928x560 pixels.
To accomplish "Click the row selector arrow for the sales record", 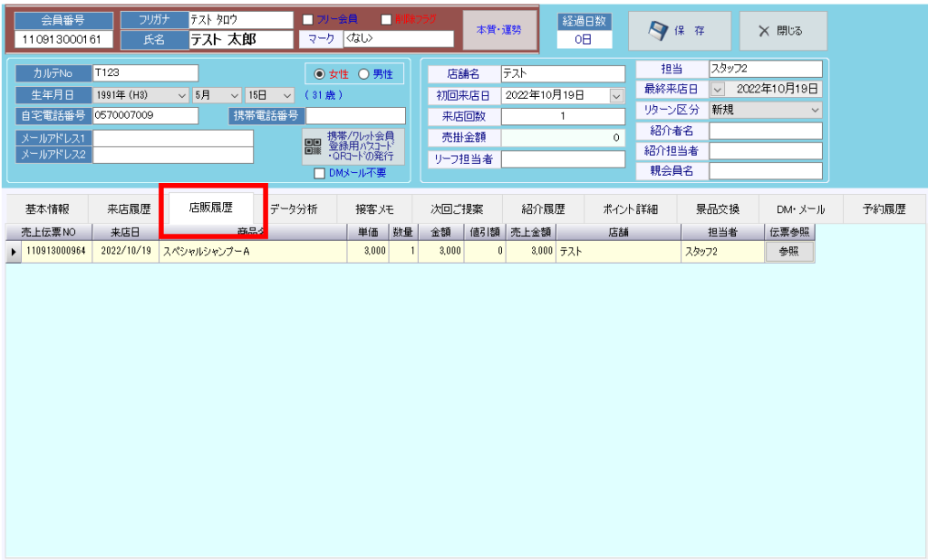I will pyautogui.click(x=13, y=252).
